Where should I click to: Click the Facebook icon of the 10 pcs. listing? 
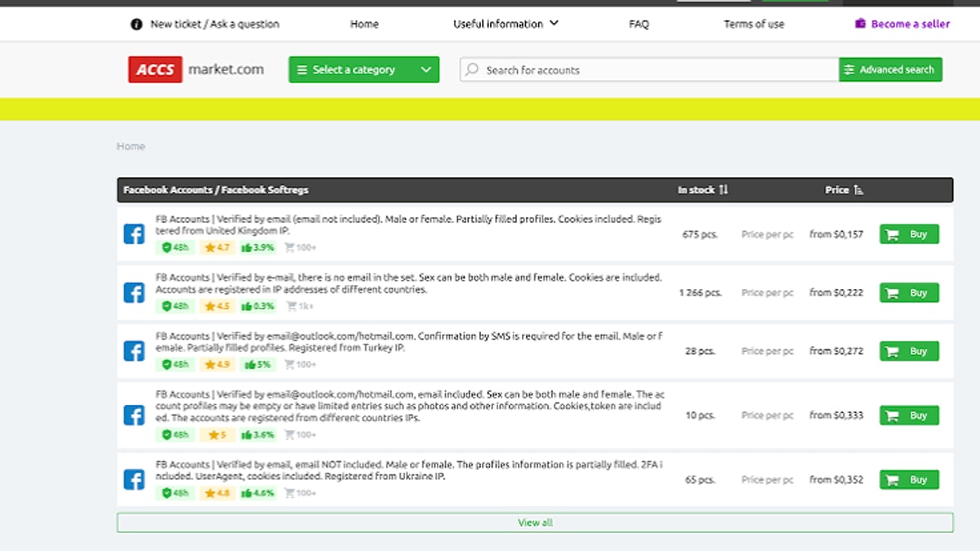click(134, 415)
